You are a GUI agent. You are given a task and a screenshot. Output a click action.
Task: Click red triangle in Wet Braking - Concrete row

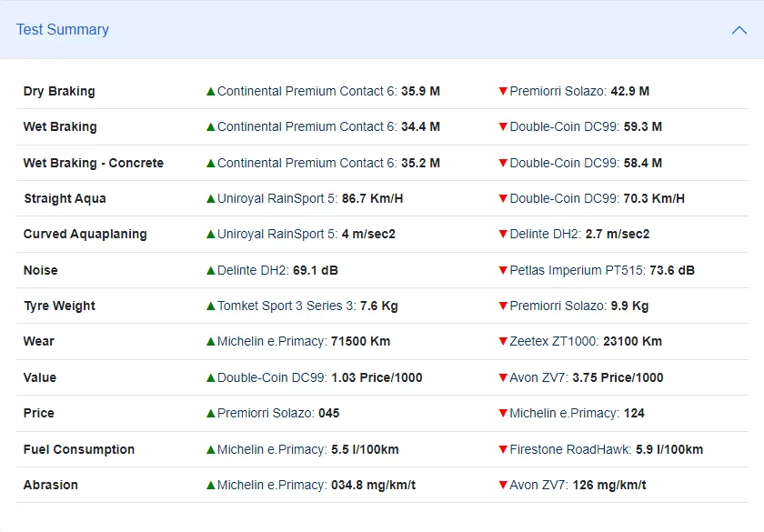(503, 163)
